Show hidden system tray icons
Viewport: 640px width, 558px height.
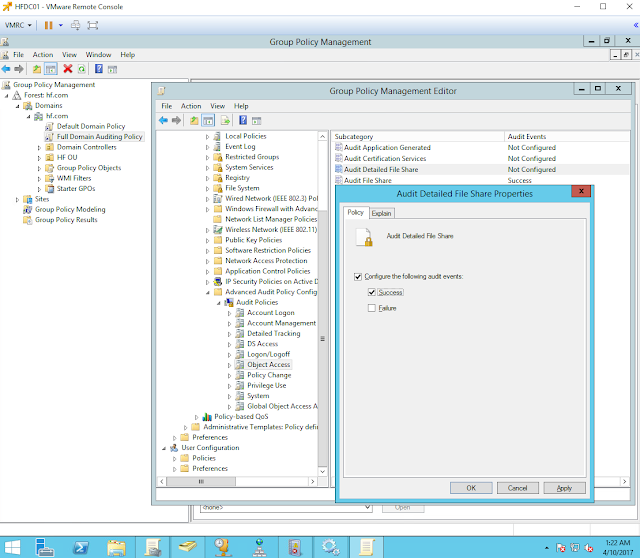click(547, 548)
